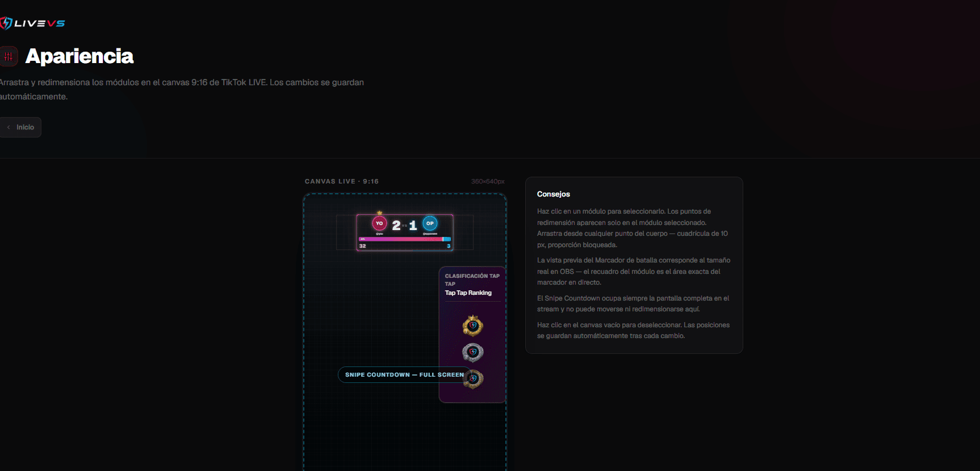
Task: Click the score number 1
Action: pos(413,226)
